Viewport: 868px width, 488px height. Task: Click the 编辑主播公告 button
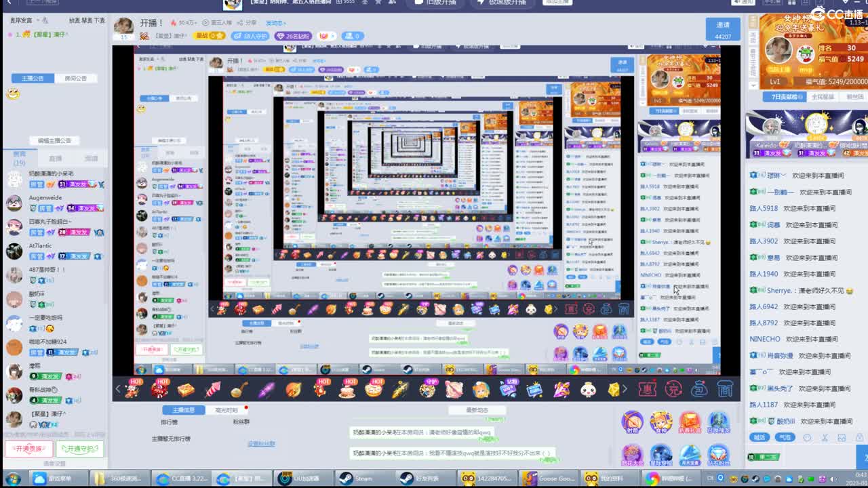(x=54, y=140)
